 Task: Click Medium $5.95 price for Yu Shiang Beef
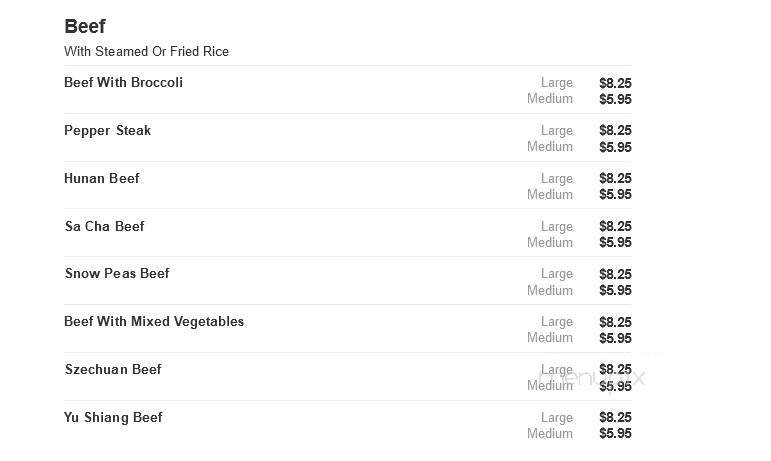click(x=615, y=433)
